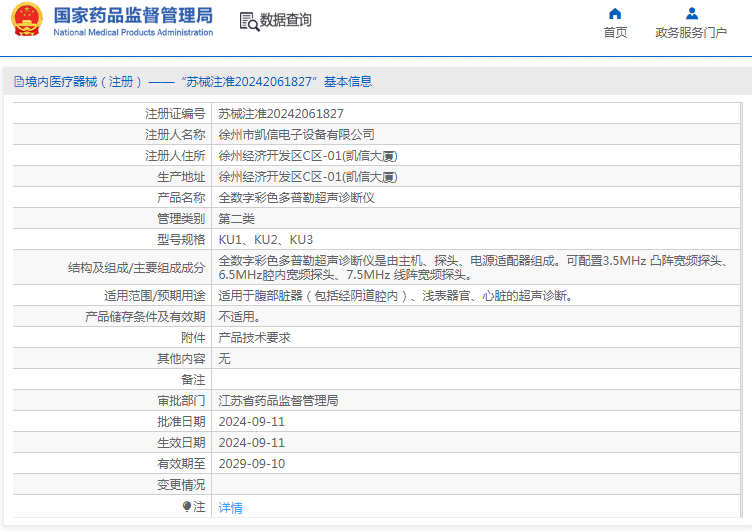Click the 注册证编号 label
This screenshot has width=752, height=532.
click(175, 114)
